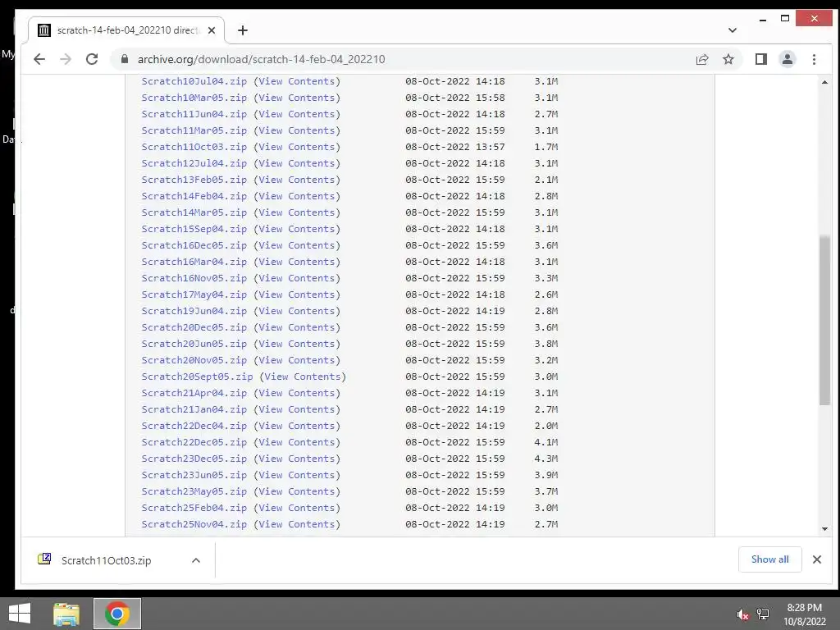Download Scratch13Feb05.zip
Image resolution: width=840 pixels, height=630 pixels.
point(194,180)
